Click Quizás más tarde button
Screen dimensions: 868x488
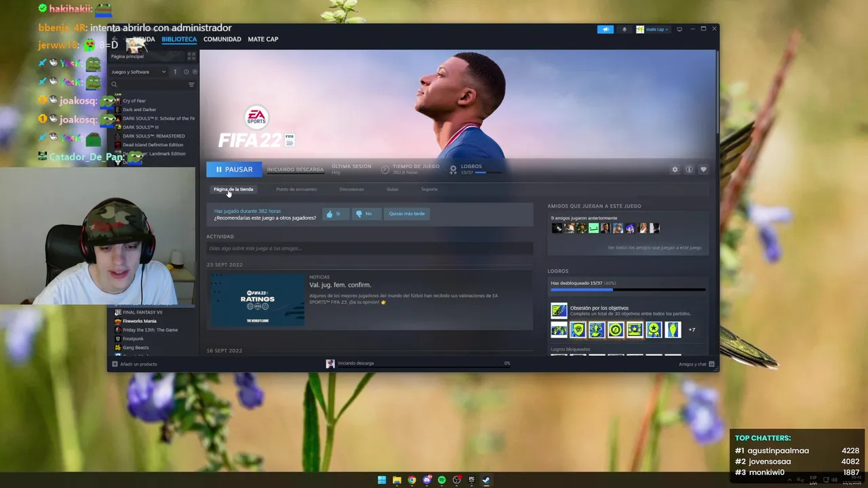[x=407, y=213]
